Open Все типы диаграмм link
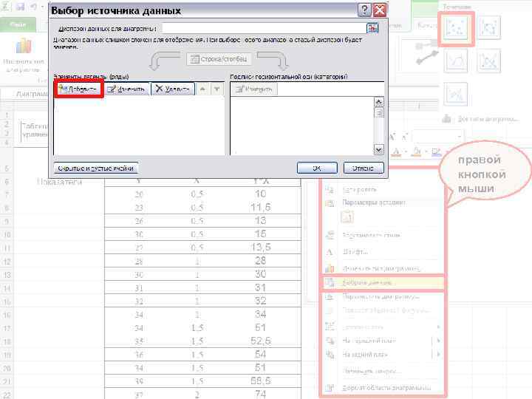The height and width of the screenshot is (399, 532). 488,119
